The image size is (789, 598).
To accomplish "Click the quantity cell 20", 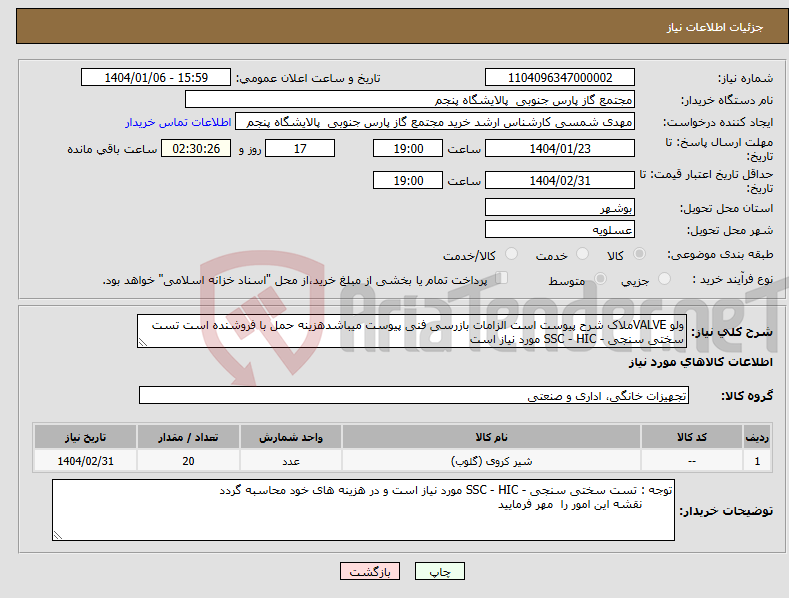I will point(188,461).
